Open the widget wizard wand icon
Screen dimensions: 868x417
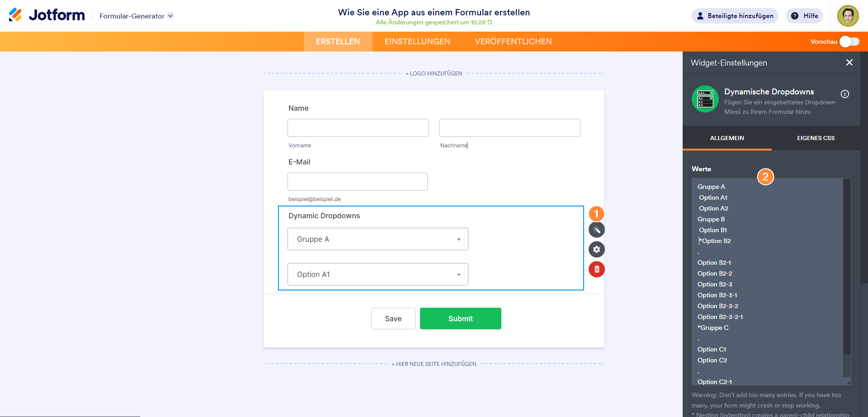coord(596,230)
